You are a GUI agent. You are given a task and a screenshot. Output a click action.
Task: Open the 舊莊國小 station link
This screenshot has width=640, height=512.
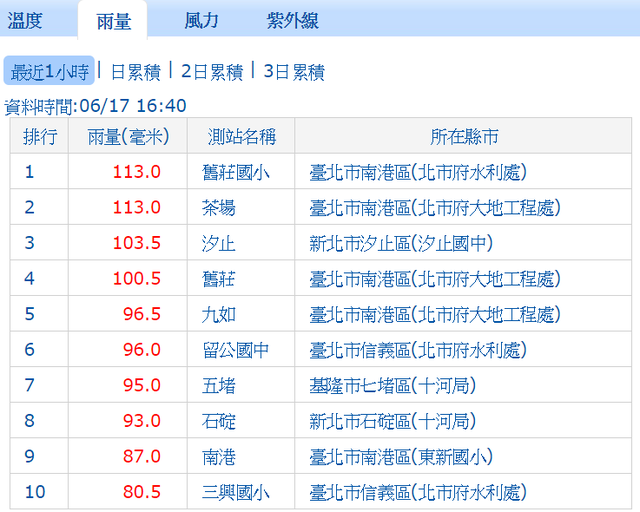[x=235, y=172]
